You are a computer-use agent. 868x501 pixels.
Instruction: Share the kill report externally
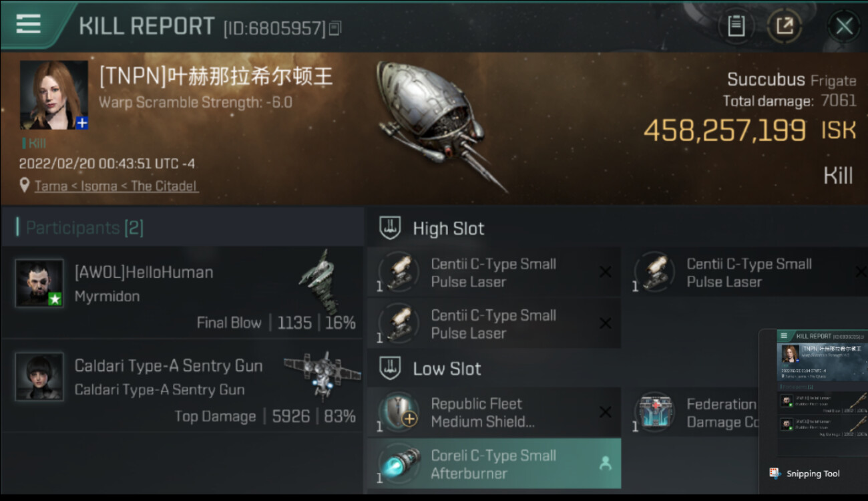point(785,26)
